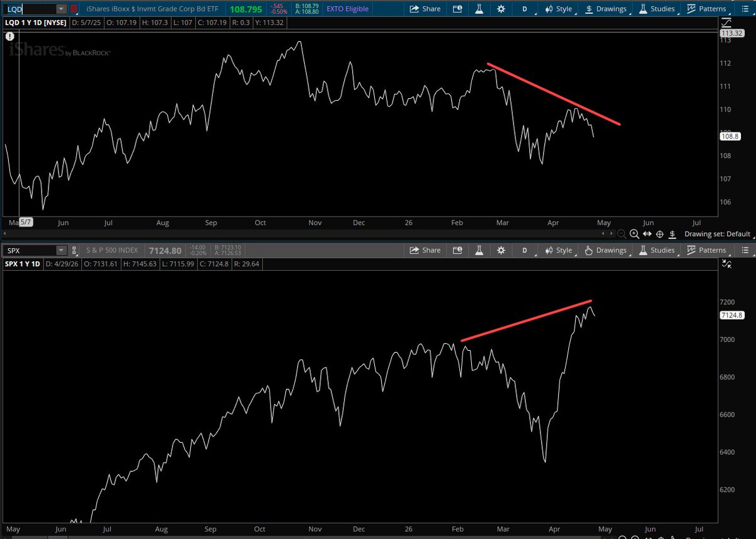Screen dimensions: 756x539
Task: Toggle the crosshair cursor icon under the LQD chart
Action: point(660,234)
